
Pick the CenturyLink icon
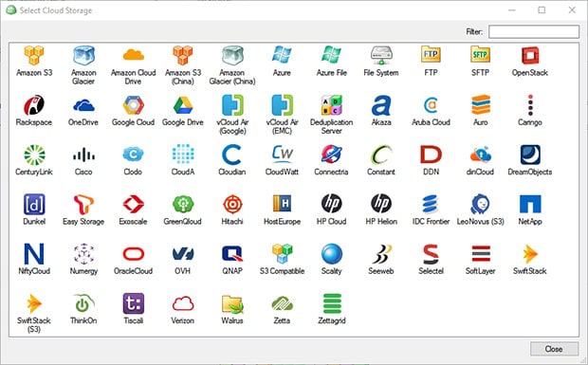[x=34, y=155]
